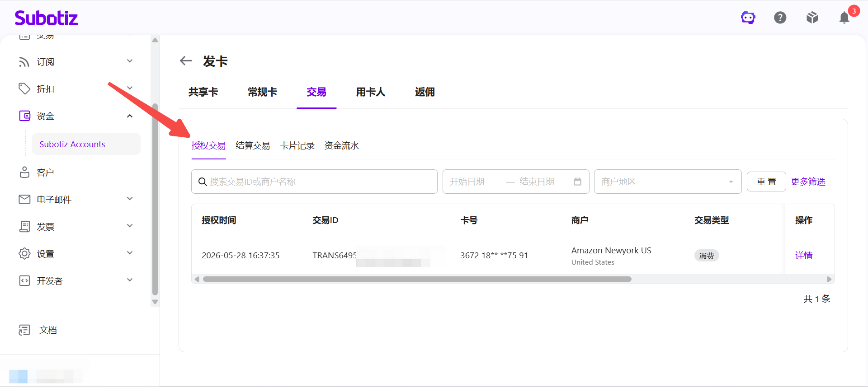868x387 pixels.
Task: Click the transaction search input field
Action: click(x=314, y=182)
